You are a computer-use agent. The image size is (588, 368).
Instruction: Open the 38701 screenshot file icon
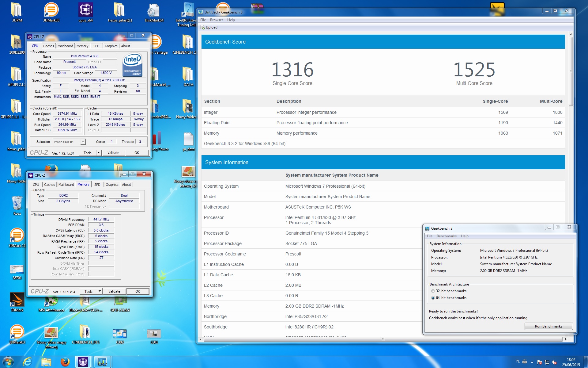click(17, 271)
